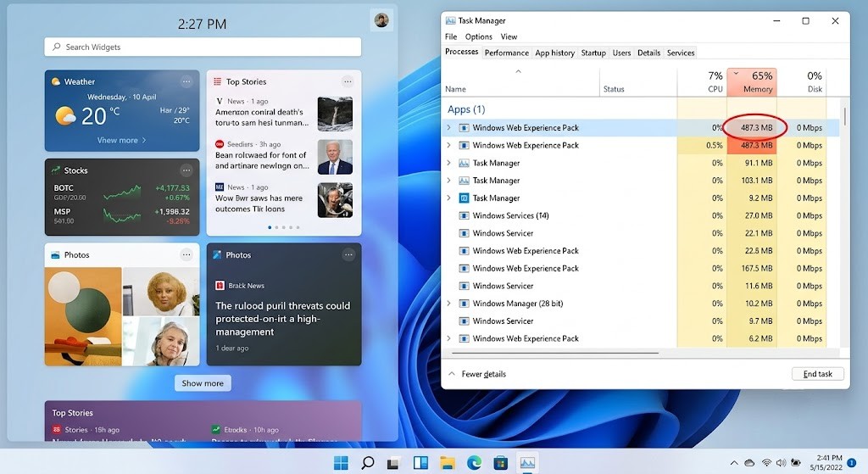The height and width of the screenshot is (474, 868).
Task: Select Windows Servicer row using 22.1 MB
Action: tap(641, 233)
